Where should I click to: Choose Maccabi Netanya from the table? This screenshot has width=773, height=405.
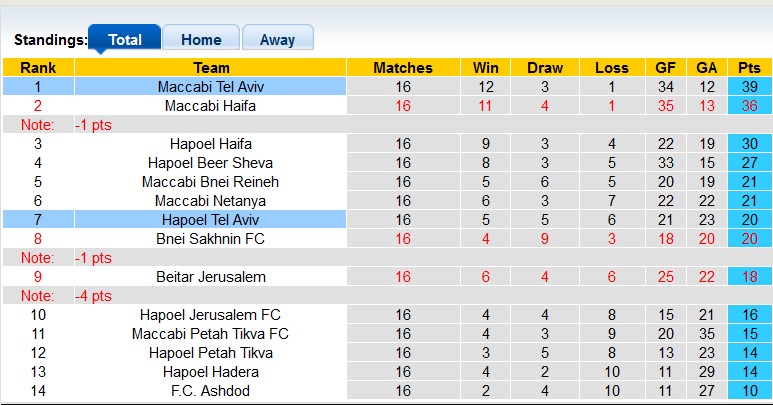[210, 201]
